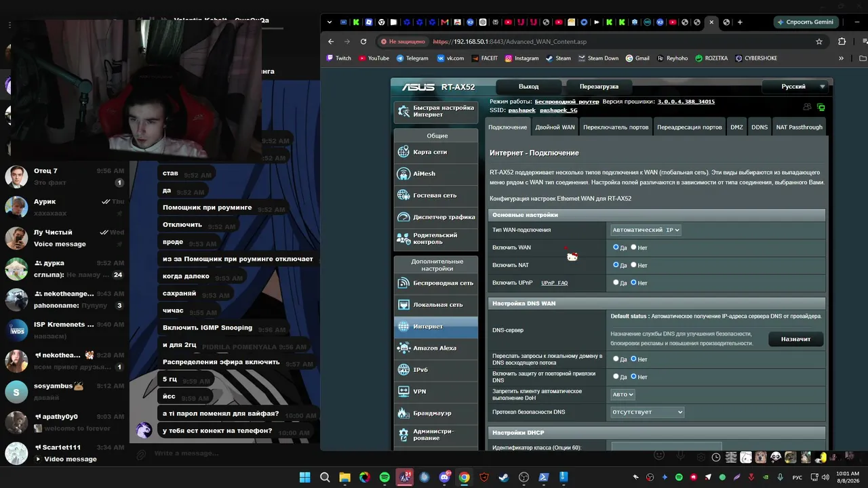Open the Тип WAN-подключения dropdown
The width and height of the screenshot is (868, 488).
[x=646, y=230]
